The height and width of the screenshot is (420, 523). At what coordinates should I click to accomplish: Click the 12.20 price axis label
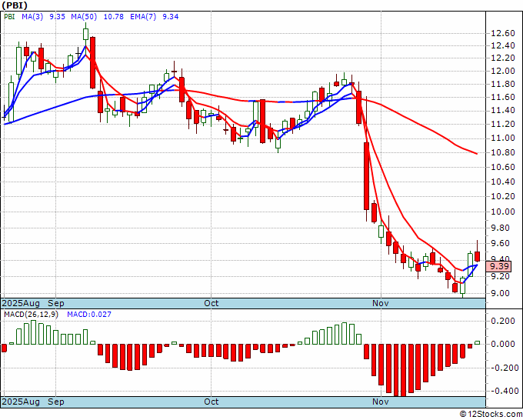point(503,58)
